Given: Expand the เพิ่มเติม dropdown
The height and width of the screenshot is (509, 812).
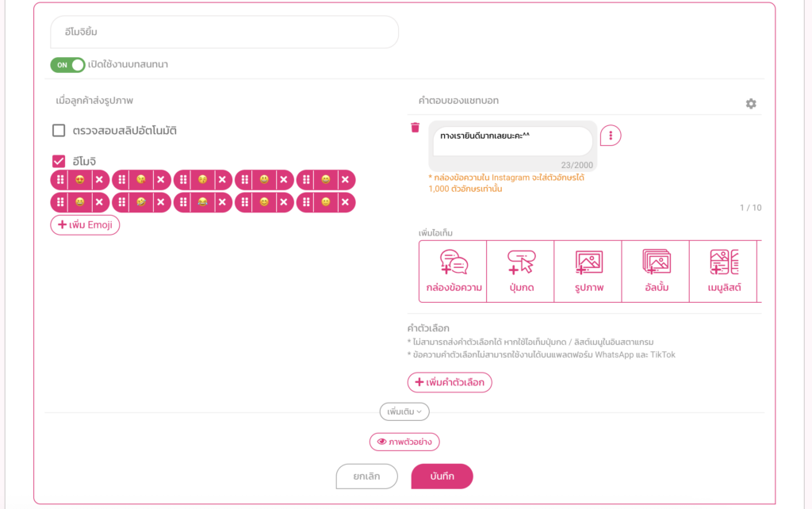Looking at the screenshot, I should pos(404,411).
